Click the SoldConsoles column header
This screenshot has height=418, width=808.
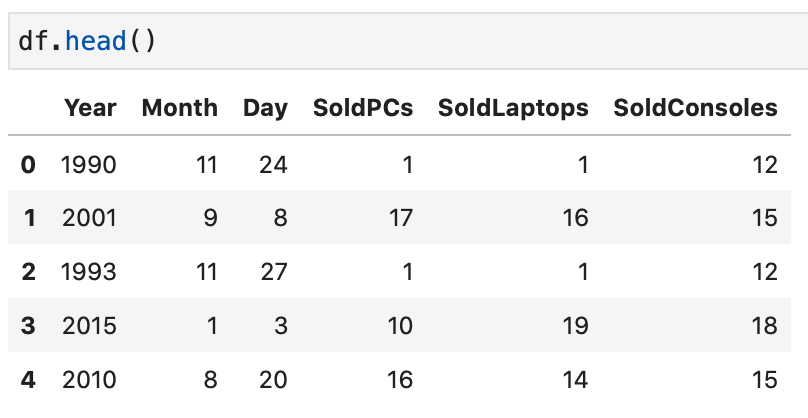pos(695,109)
